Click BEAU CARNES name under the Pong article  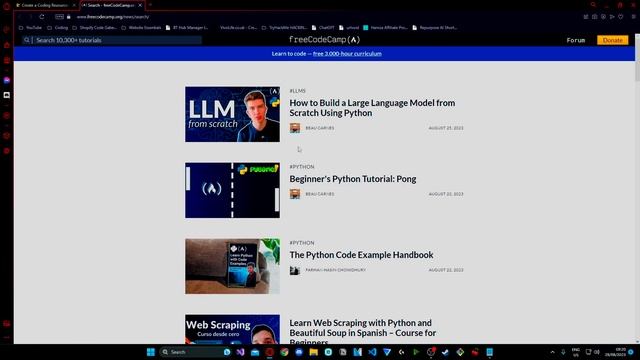(x=320, y=194)
